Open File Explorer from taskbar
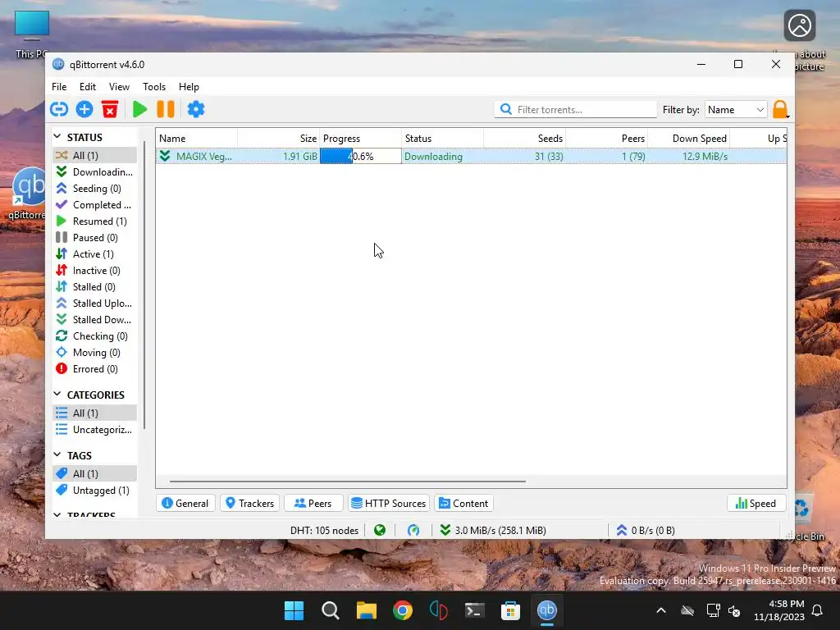This screenshot has width=840, height=630. (x=367, y=610)
